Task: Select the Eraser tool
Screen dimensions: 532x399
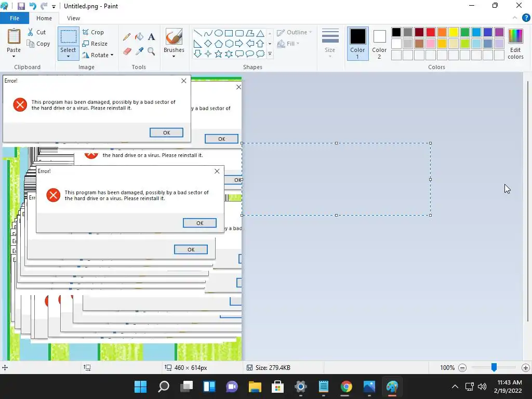Action: point(127,51)
